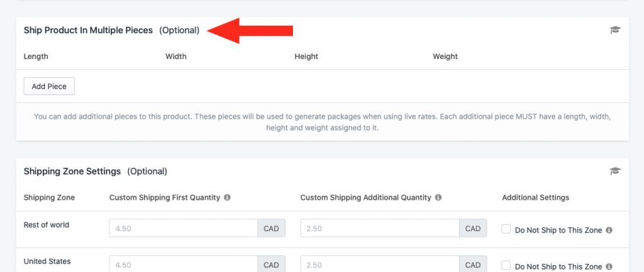Click CAD label on United States additional quantity
The height and width of the screenshot is (272, 644).
point(473,264)
